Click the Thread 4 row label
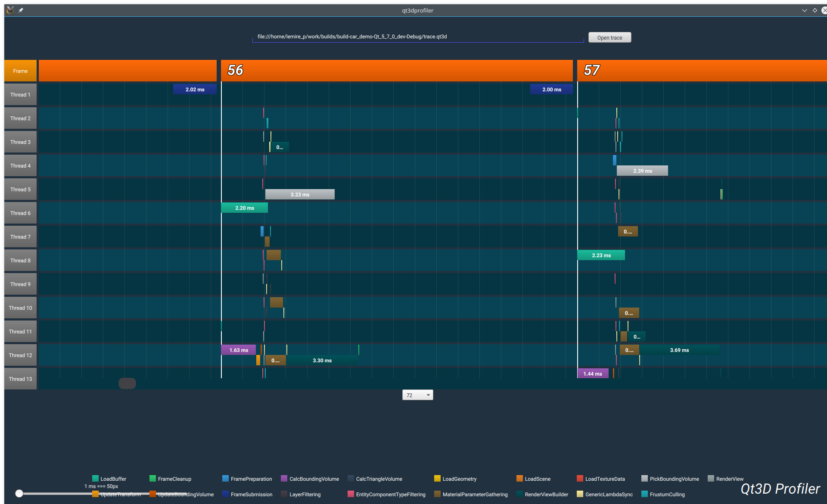This screenshot has height=504, width=827. [20, 166]
